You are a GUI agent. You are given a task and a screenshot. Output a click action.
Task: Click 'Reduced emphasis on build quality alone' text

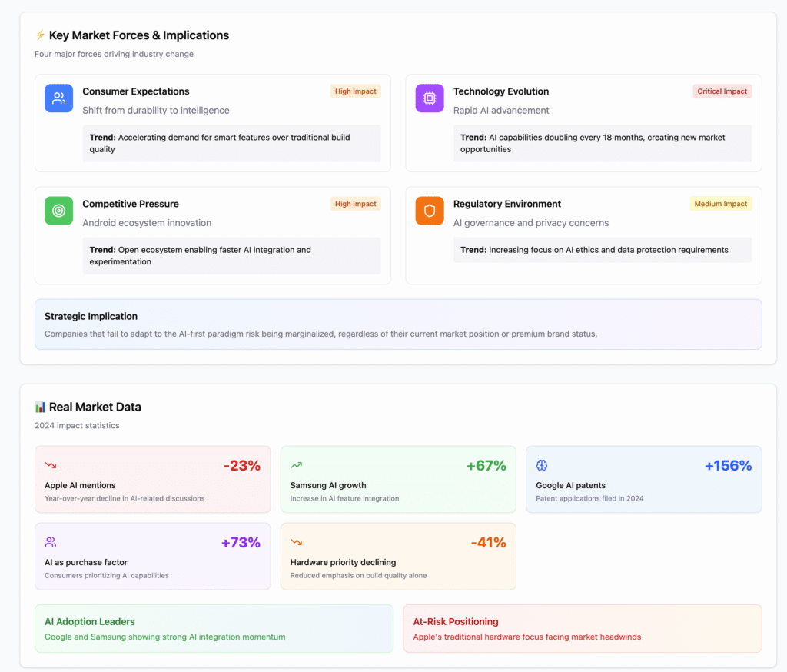click(x=358, y=576)
